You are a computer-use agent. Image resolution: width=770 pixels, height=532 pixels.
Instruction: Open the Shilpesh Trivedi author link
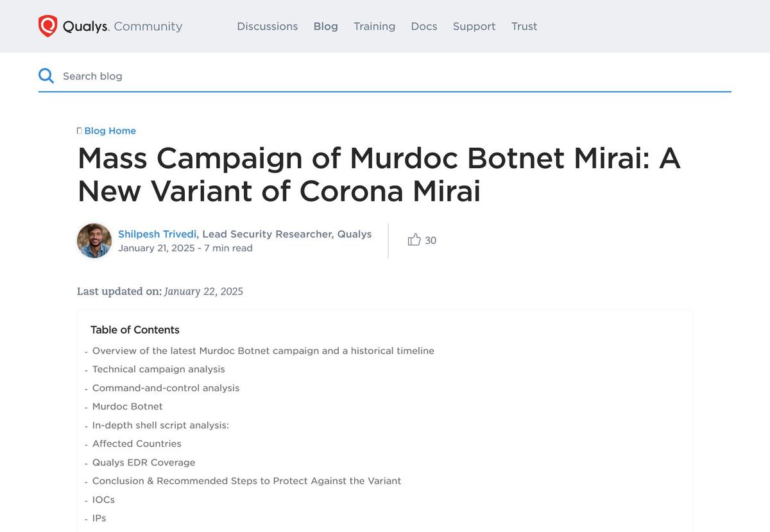(157, 234)
